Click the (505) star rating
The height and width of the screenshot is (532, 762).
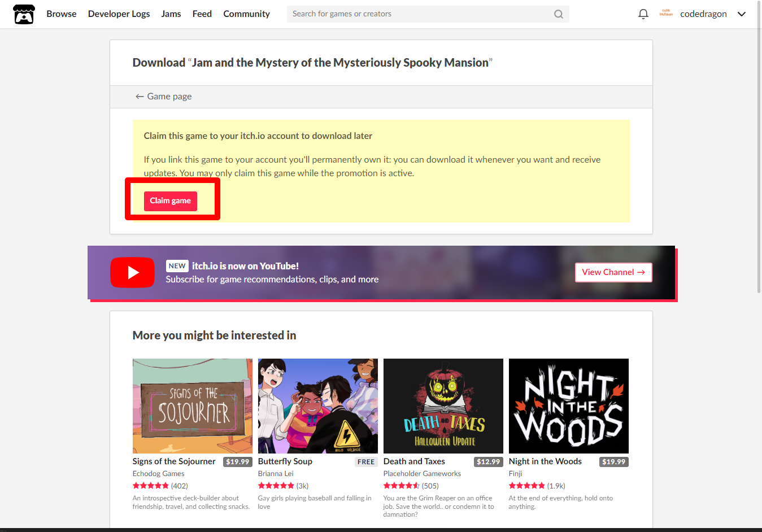(411, 486)
